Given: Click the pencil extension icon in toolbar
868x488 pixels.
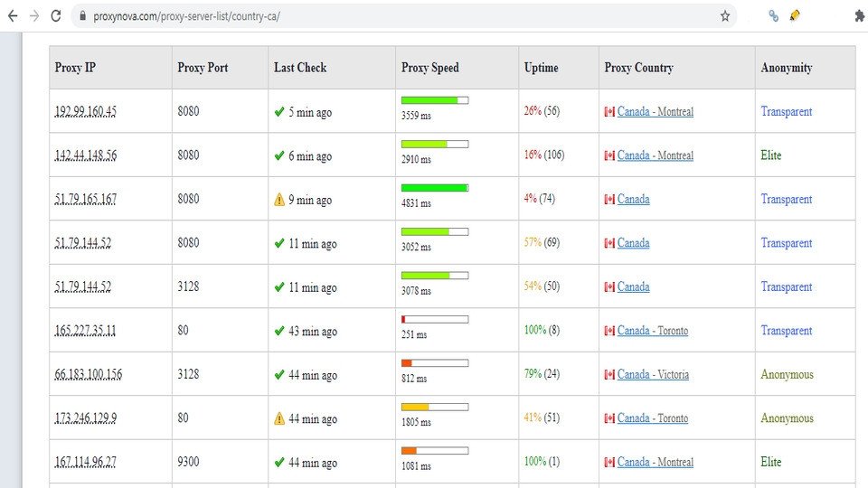Looking at the screenshot, I should pyautogui.click(x=795, y=15).
